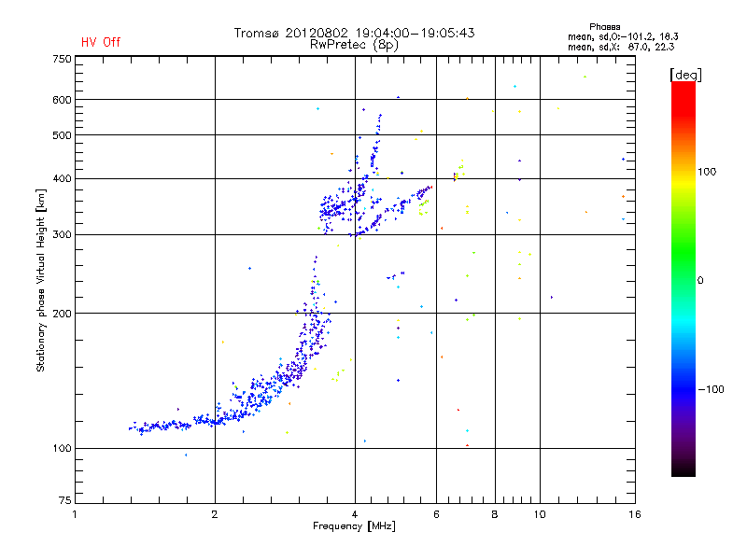747x560 pixels.
Task: Click the 'Frequency [MHz]' axis title
Action: (354, 526)
